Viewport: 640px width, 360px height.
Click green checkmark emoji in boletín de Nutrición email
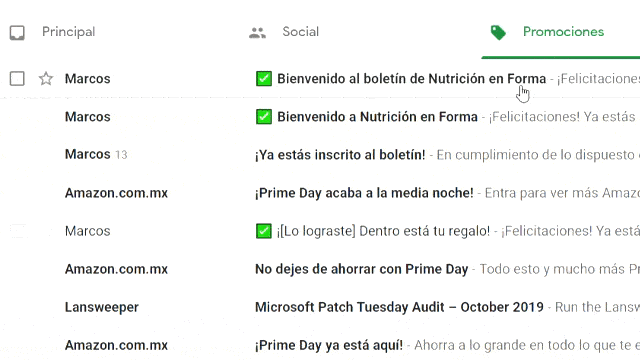click(x=264, y=78)
